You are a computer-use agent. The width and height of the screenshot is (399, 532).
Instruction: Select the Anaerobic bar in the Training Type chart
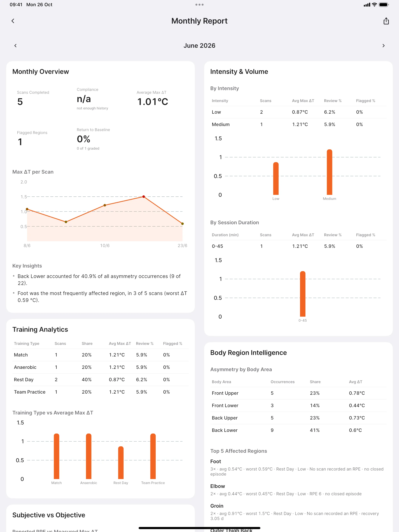[89, 456]
